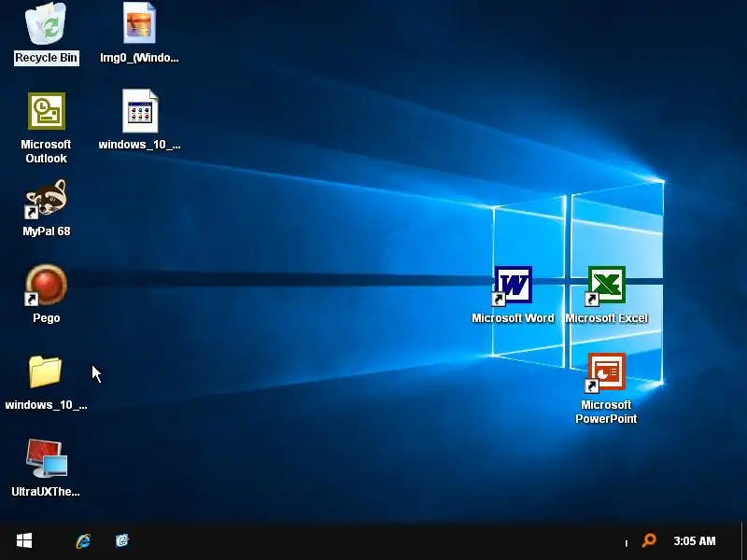Select the UltraUXThe... desktop icon
The height and width of the screenshot is (560, 747).
[x=46, y=458]
